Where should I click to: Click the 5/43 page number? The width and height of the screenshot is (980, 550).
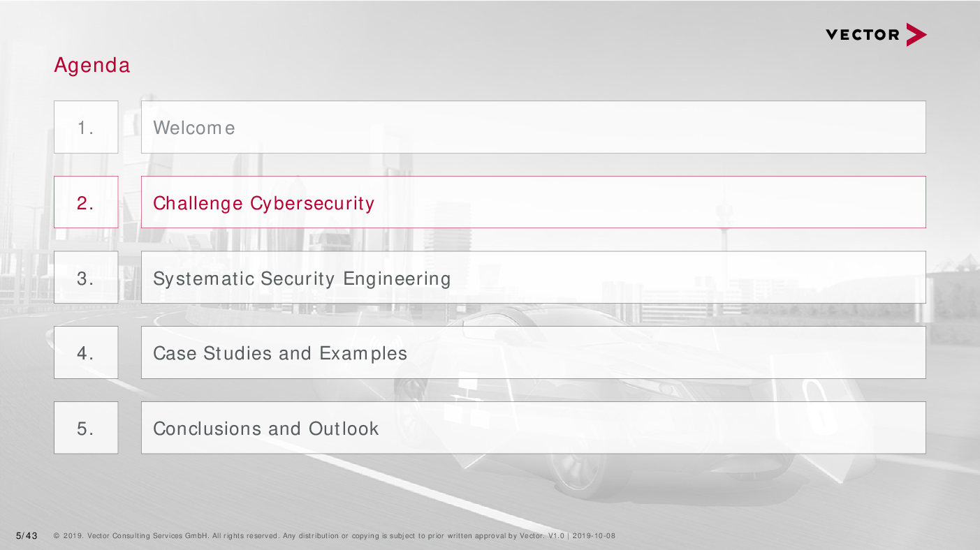27,535
